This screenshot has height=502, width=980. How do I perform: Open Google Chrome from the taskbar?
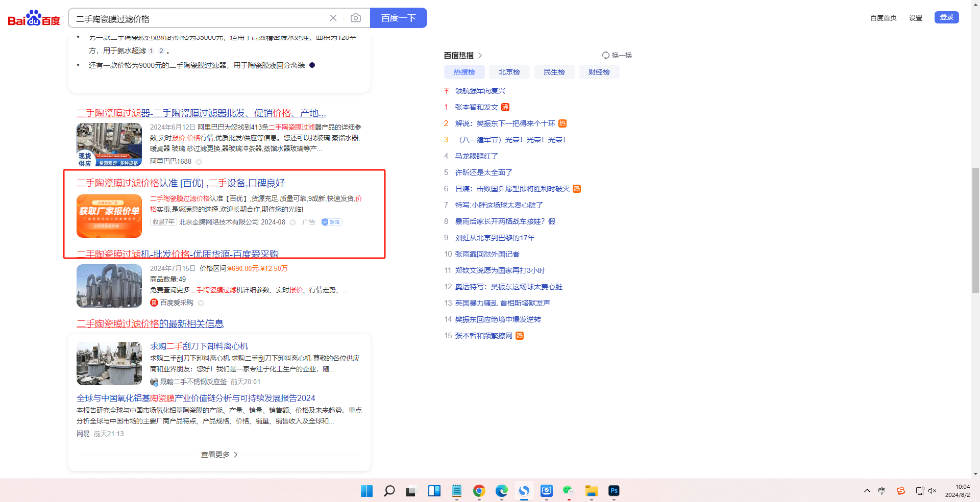(479, 491)
